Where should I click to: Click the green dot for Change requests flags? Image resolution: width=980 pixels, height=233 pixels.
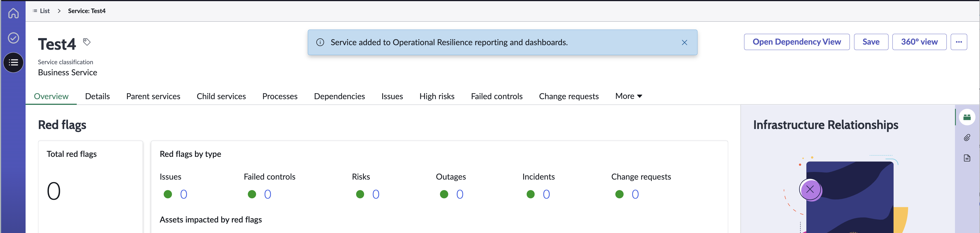(x=619, y=194)
